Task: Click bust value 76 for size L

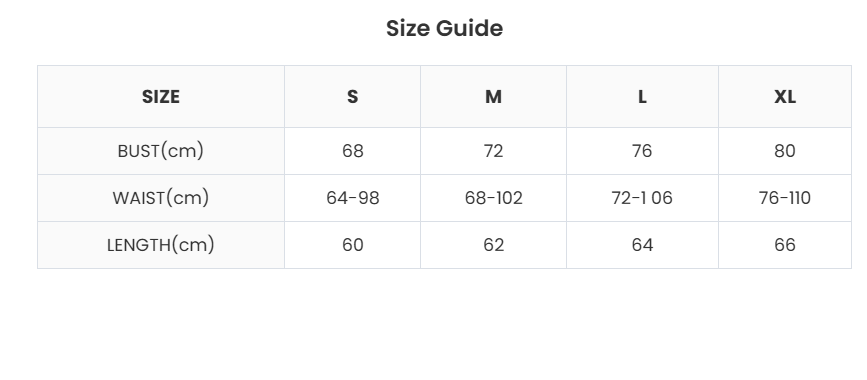Action: (642, 151)
